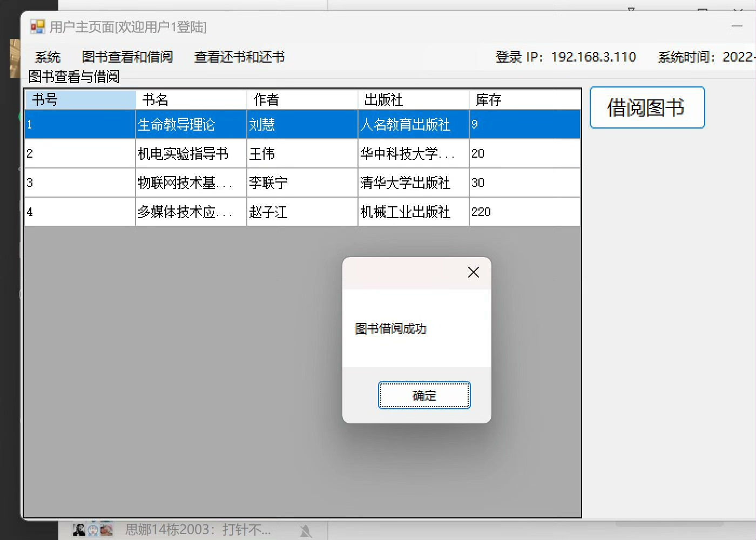Click the muted bell icon in background chat
This screenshot has height=540, width=756.
point(306,531)
